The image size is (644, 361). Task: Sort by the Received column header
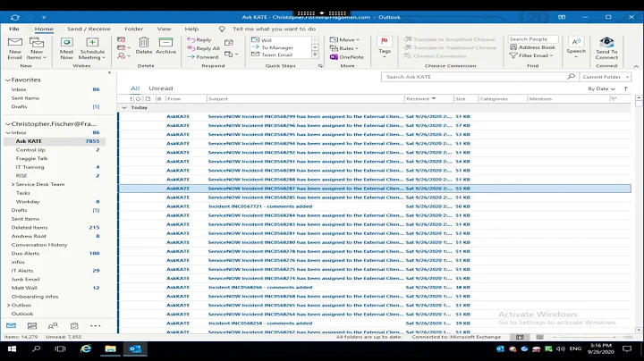428,99
